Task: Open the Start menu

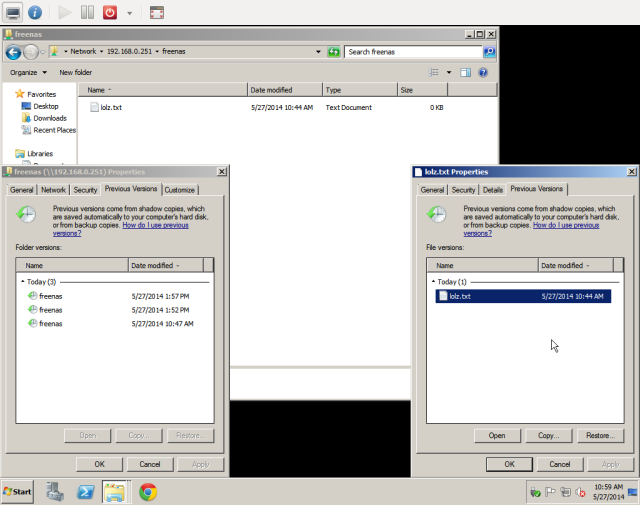Action: (x=17, y=492)
